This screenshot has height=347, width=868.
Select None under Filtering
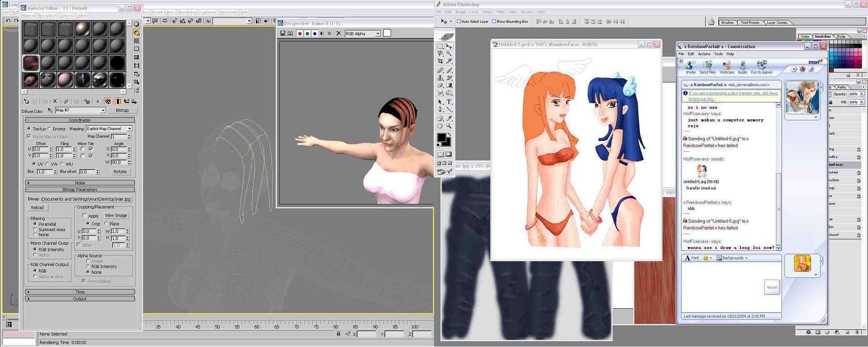click(x=35, y=235)
